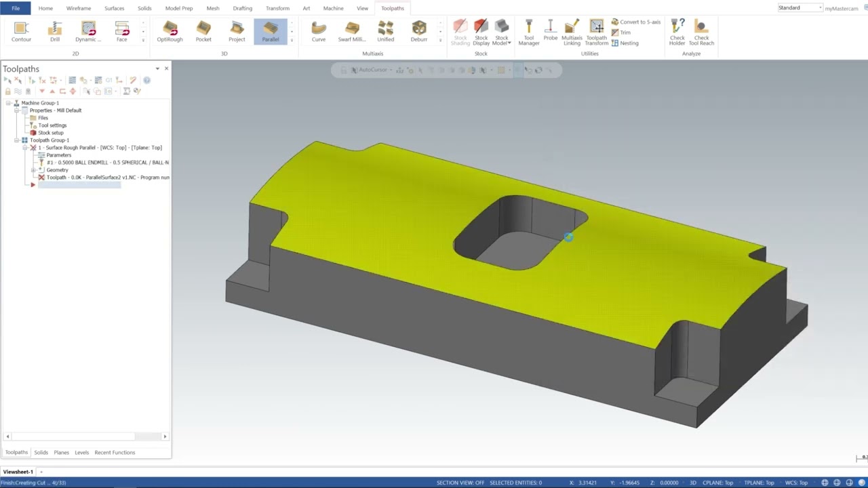The height and width of the screenshot is (488, 868).
Task: Click CPLANE: Top in status bar
Action: click(x=719, y=483)
